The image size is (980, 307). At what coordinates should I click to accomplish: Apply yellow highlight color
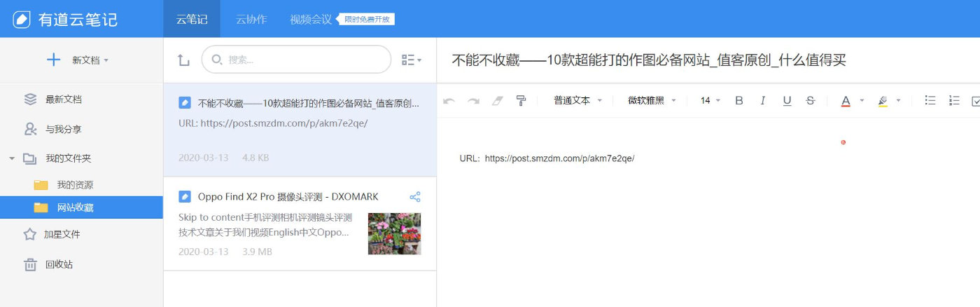coord(883,102)
